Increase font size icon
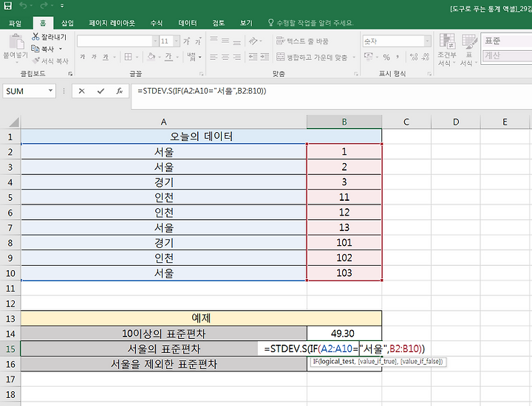Screen dimensions: 532x406 point(187,41)
